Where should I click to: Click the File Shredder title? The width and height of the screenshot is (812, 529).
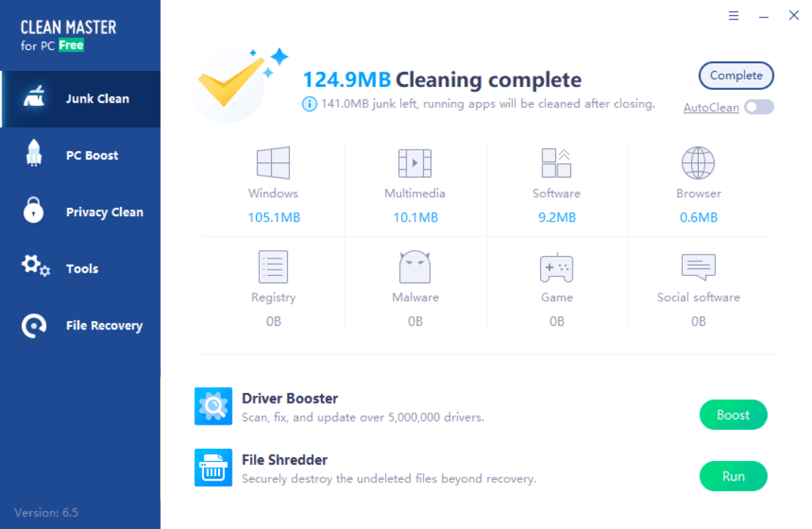tap(284, 460)
